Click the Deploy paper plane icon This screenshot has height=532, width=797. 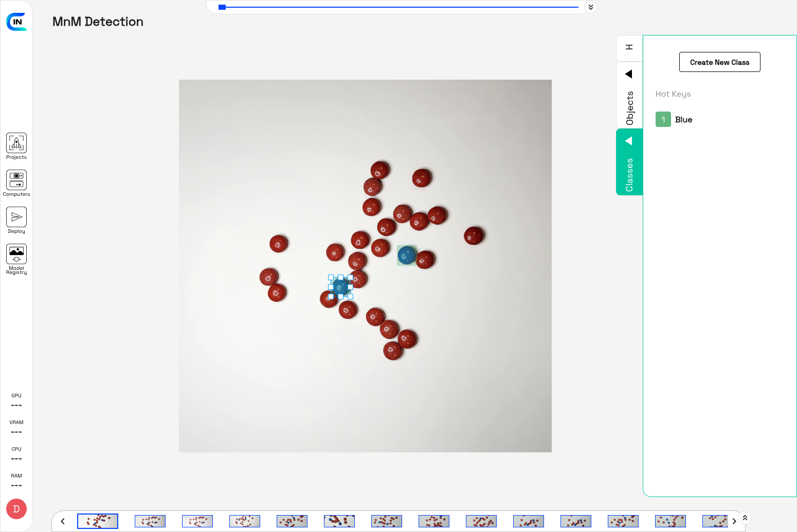click(x=16, y=217)
